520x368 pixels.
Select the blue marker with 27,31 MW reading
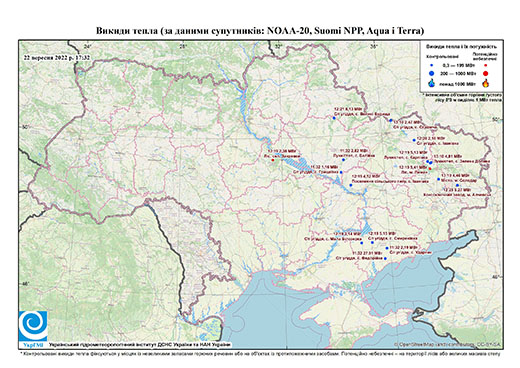[385, 258]
